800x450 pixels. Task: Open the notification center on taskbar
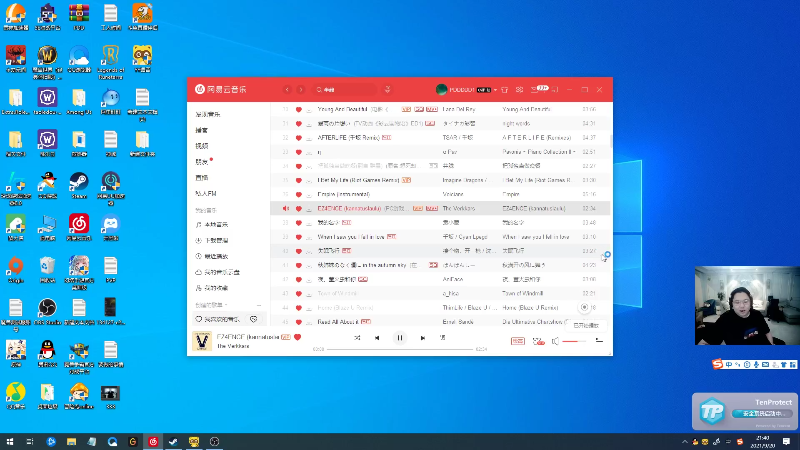[x=787, y=442]
